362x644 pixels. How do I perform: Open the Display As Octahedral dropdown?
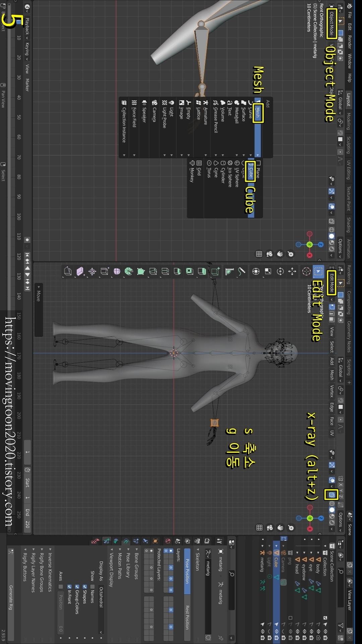click(101, 610)
